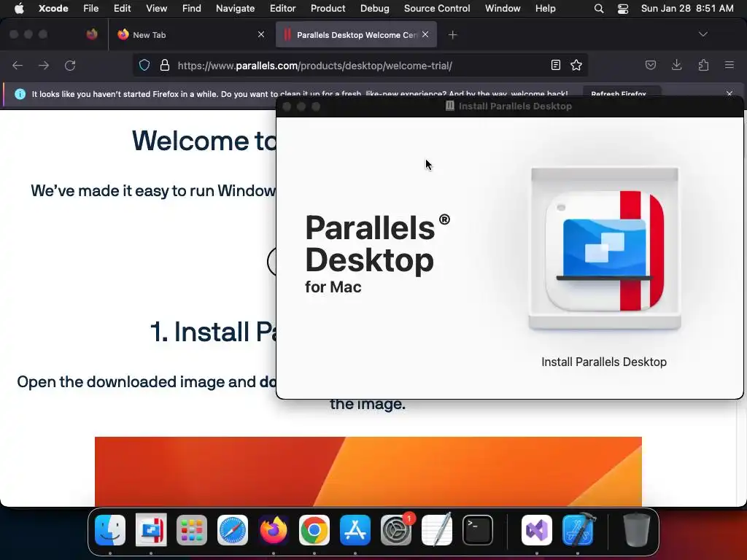Image resolution: width=747 pixels, height=560 pixels.
Task: Open the Debug menu
Action: pos(374,8)
